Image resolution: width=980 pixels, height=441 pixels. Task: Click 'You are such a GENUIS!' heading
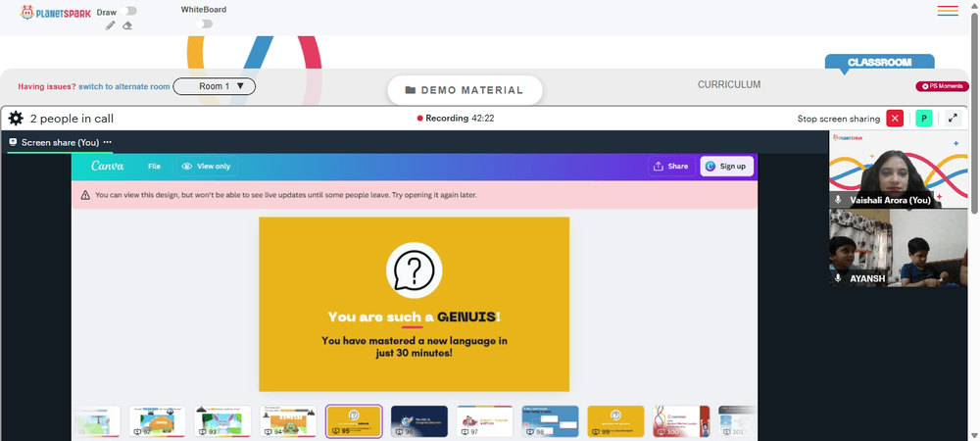(414, 317)
